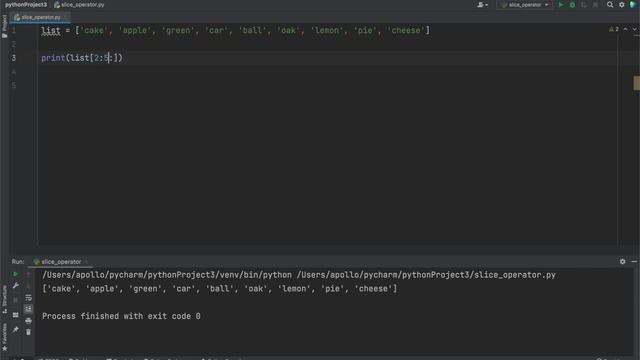Viewport: 640px width, 360px height.
Task: Open the Favorites tool window tab
Action: [x=4, y=337]
